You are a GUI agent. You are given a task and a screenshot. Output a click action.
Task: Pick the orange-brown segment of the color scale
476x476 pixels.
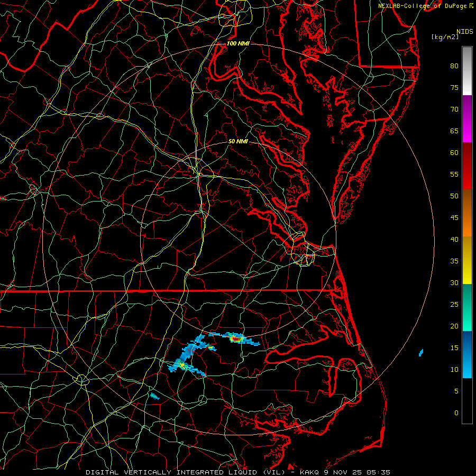(467, 213)
